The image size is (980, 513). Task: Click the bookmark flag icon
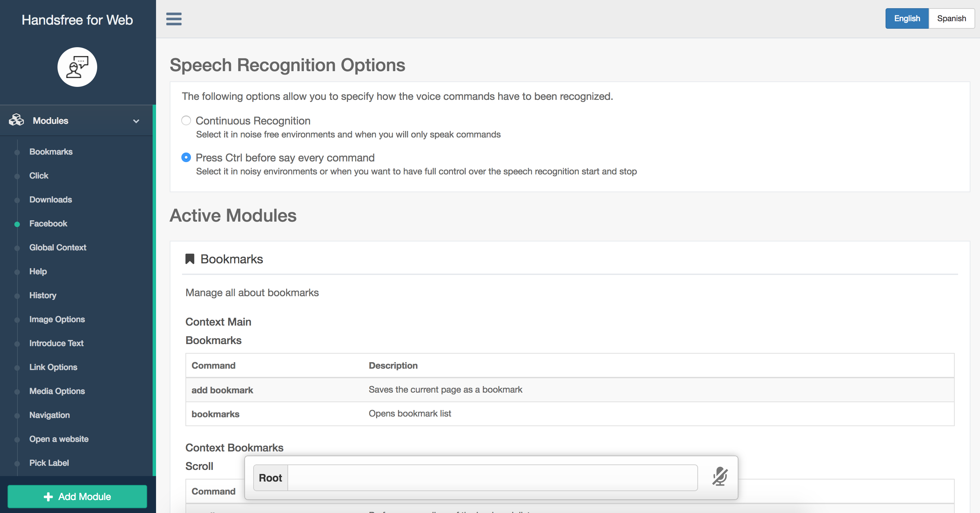click(x=189, y=259)
